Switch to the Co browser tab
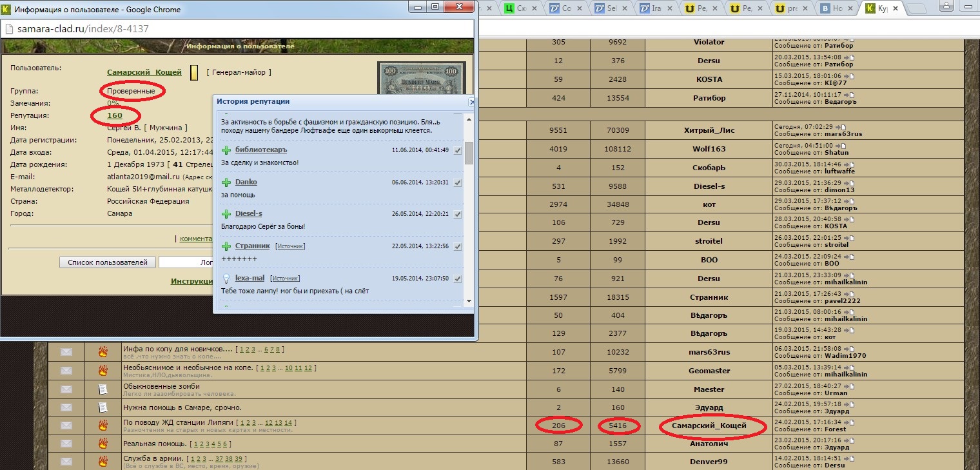 click(567, 8)
